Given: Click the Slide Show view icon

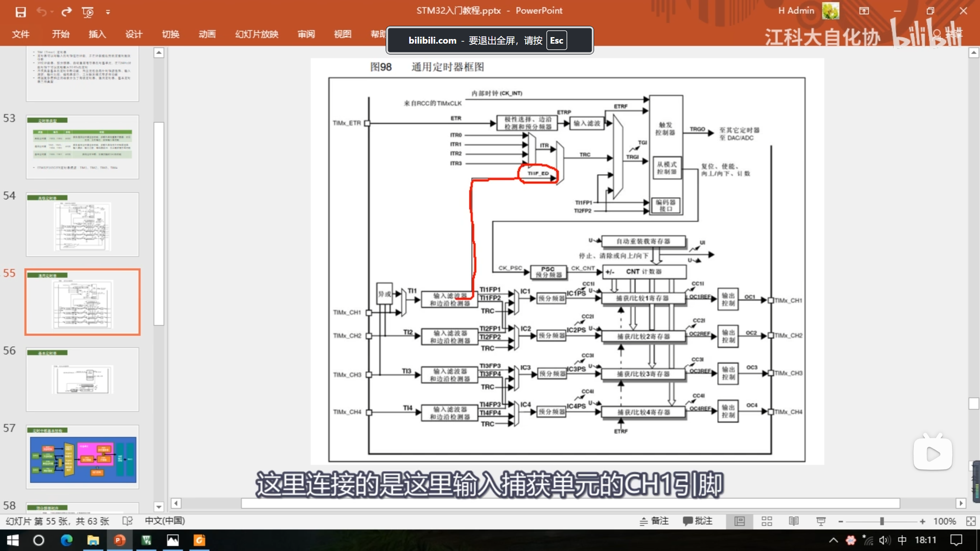Looking at the screenshot, I should click(x=821, y=521).
